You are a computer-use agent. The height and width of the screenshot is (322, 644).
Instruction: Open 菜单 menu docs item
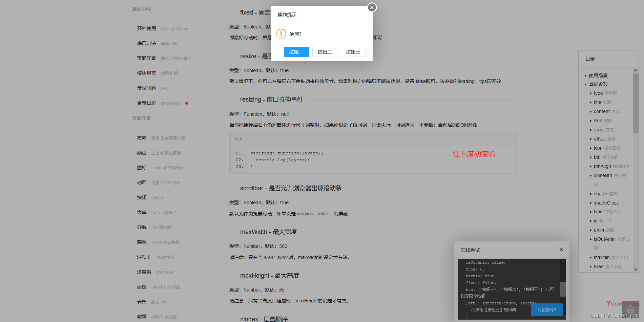[158, 242]
